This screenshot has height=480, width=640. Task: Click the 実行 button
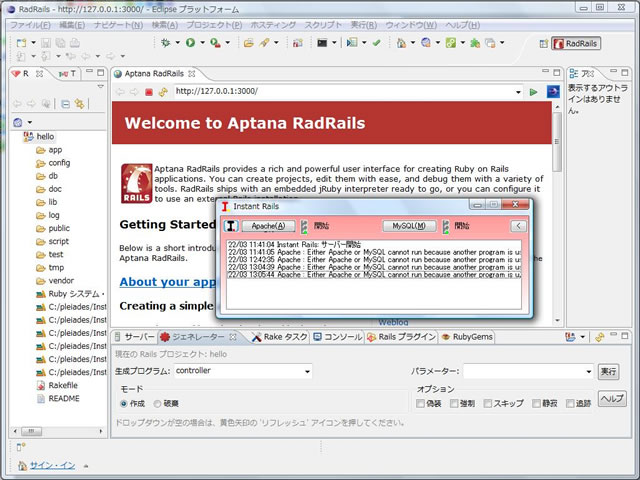[x=608, y=371]
